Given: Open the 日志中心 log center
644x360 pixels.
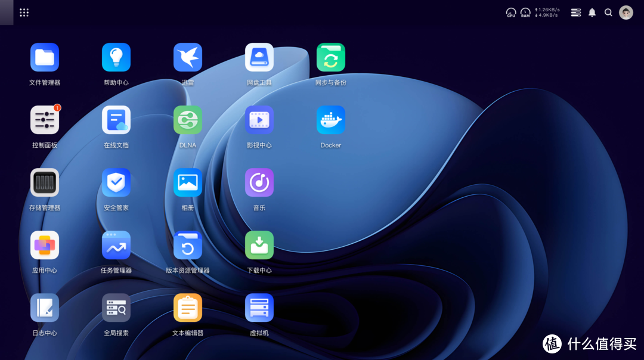Looking at the screenshot, I should [x=45, y=308].
